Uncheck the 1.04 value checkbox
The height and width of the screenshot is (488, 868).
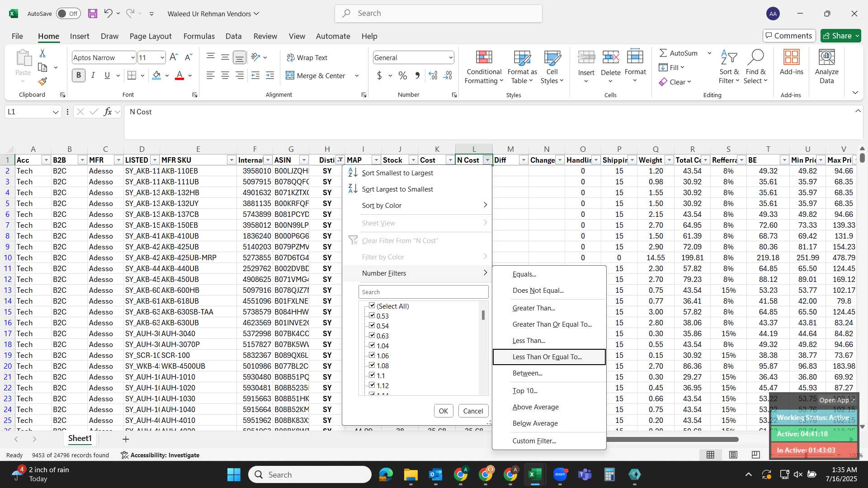[372, 345]
